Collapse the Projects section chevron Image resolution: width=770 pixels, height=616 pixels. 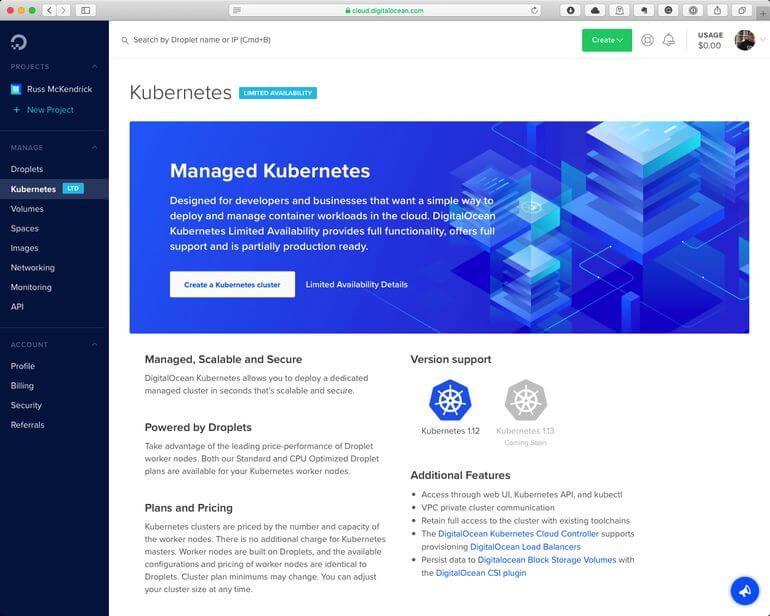click(x=95, y=67)
